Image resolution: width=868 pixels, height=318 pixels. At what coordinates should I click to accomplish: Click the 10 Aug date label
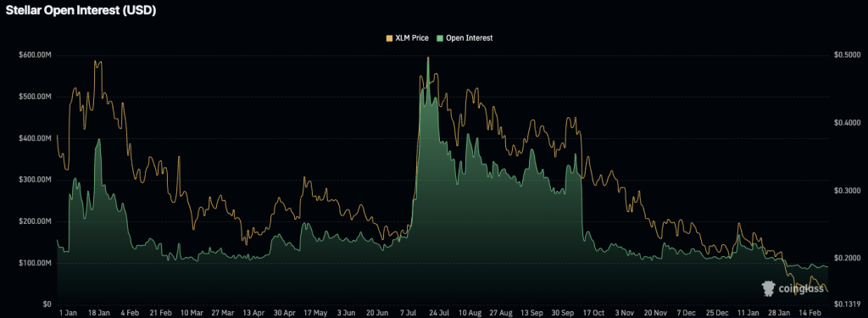click(x=470, y=313)
